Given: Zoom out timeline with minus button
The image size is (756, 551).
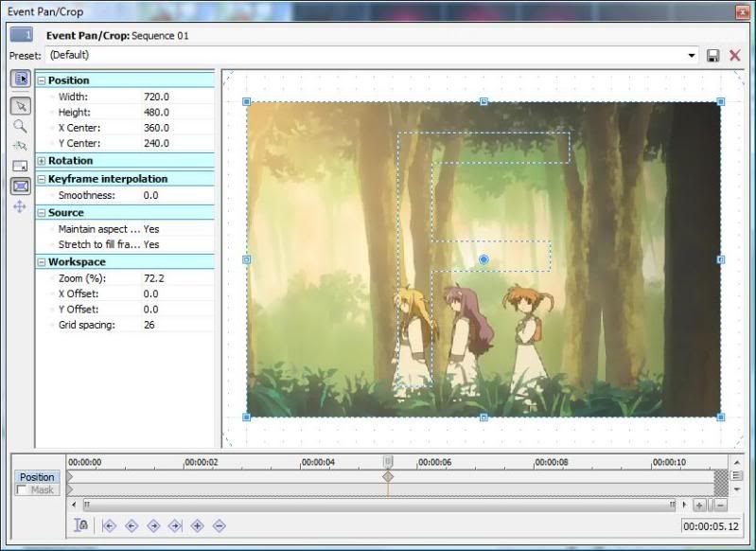Looking at the screenshot, I should pyautogui.click(x=721, y=506).
